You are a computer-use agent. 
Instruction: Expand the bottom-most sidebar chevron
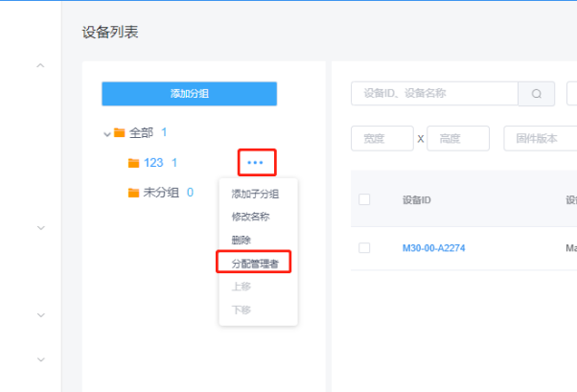[40, 359]
